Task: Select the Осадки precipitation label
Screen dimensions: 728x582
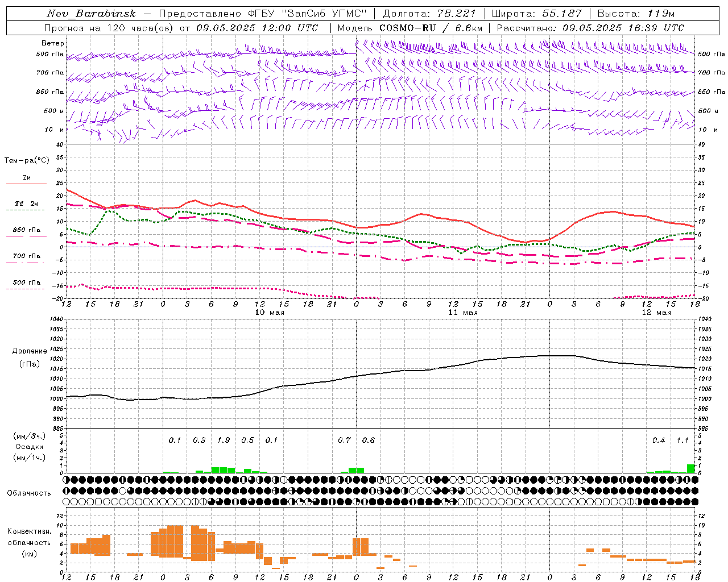Action: [29, 447]
